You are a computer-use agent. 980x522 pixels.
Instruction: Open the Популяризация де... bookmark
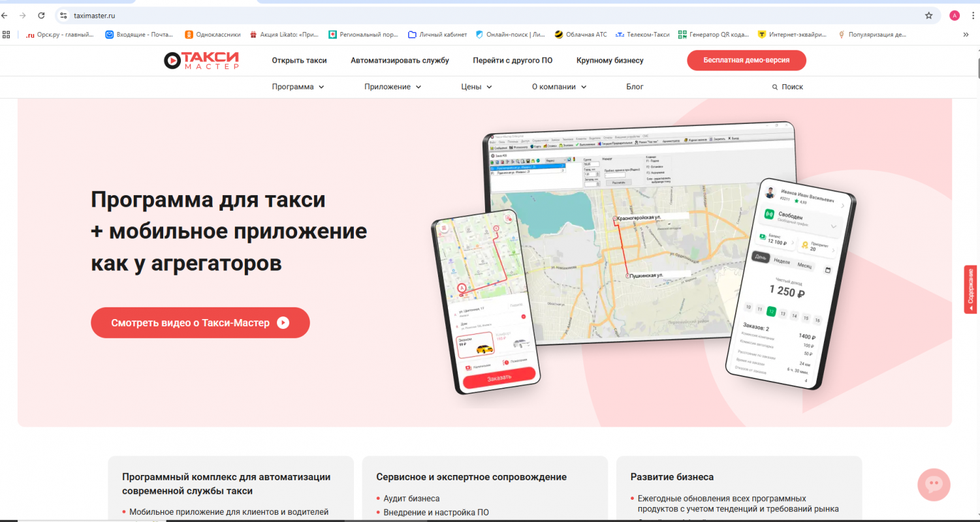click(872, 35)
